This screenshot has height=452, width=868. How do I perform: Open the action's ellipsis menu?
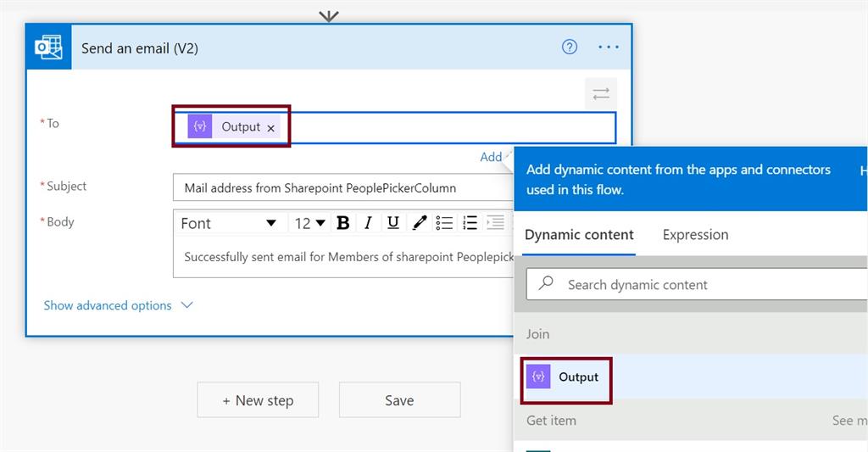click(x=609, y=47)
